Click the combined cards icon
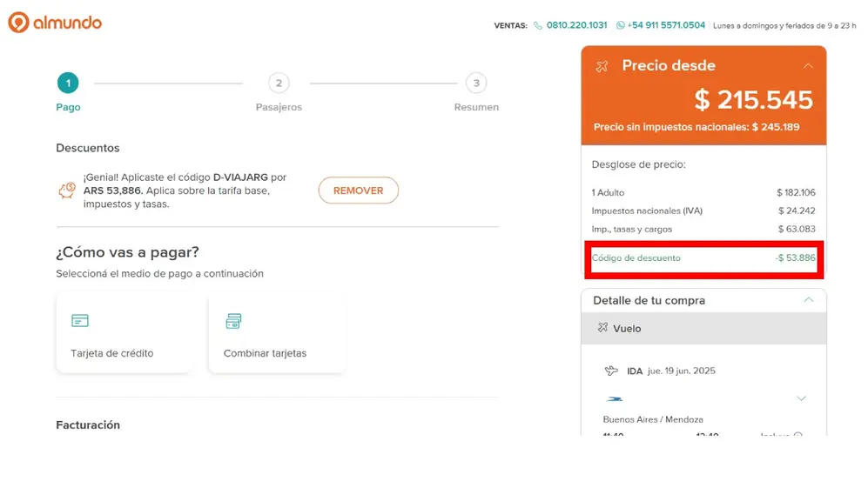This screenshot has width=868, height=488. pos(233,321)
